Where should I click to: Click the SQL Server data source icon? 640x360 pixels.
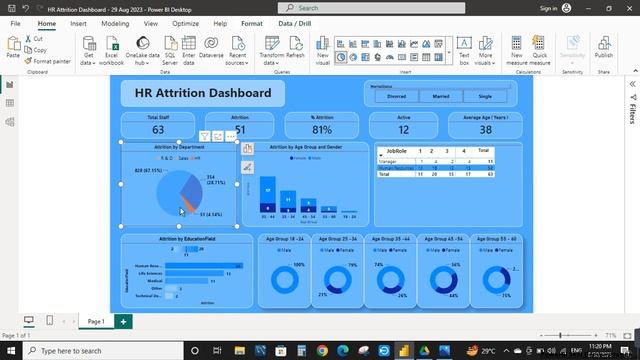coord(170,50)
